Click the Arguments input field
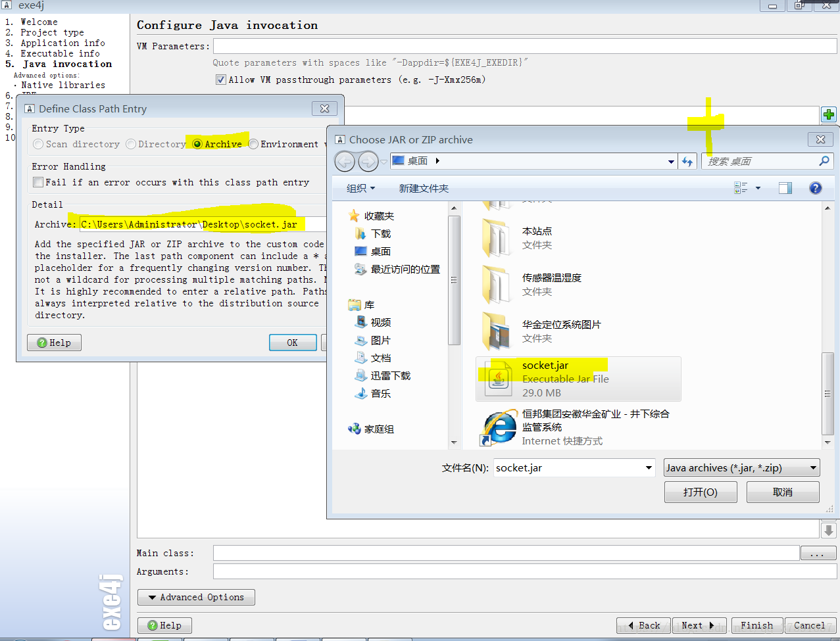 tap(524, 571)
